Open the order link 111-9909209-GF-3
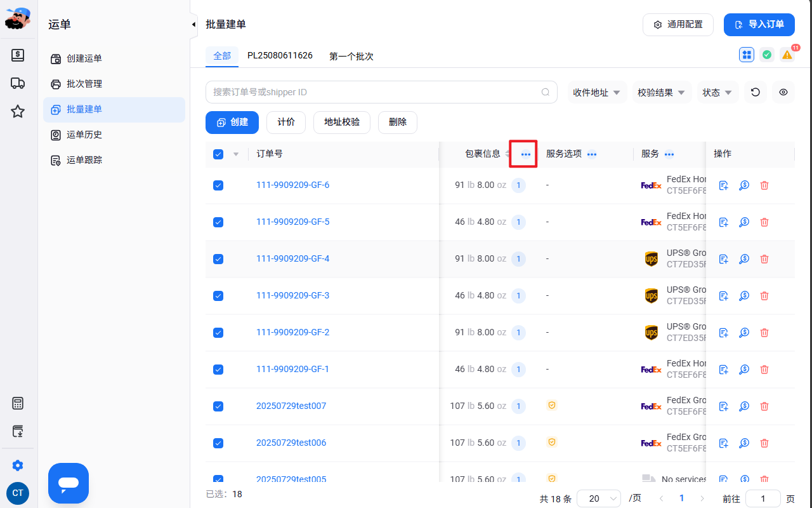 (x=292, y=296)
